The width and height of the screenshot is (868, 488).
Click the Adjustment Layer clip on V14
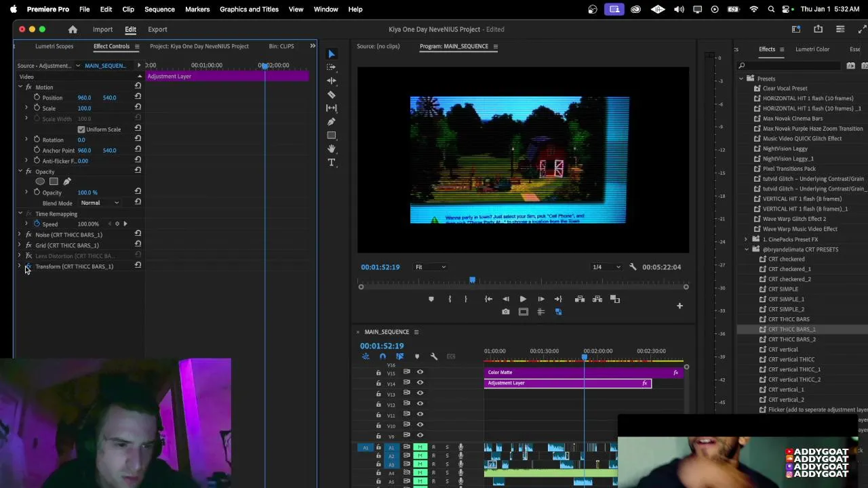(568, 383)
